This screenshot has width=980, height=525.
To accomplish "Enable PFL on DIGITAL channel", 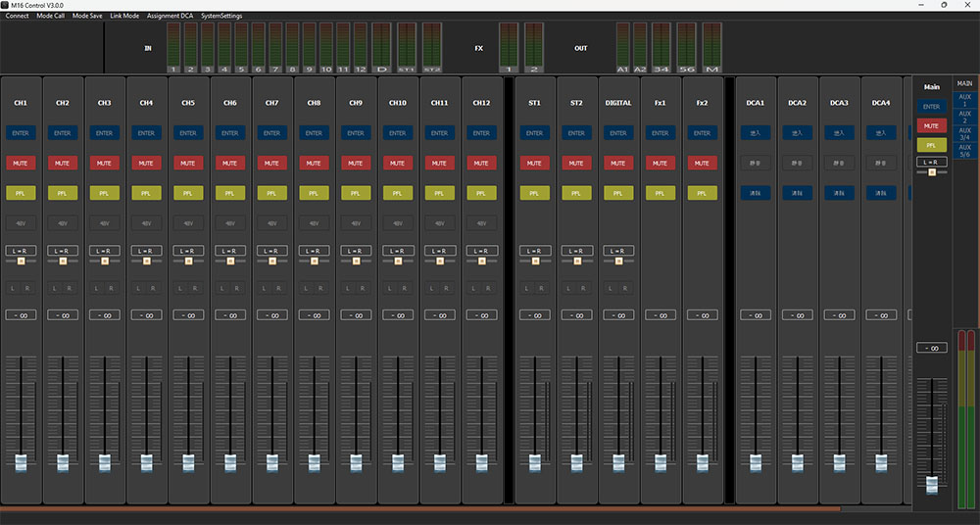I will tap(618, 193).
